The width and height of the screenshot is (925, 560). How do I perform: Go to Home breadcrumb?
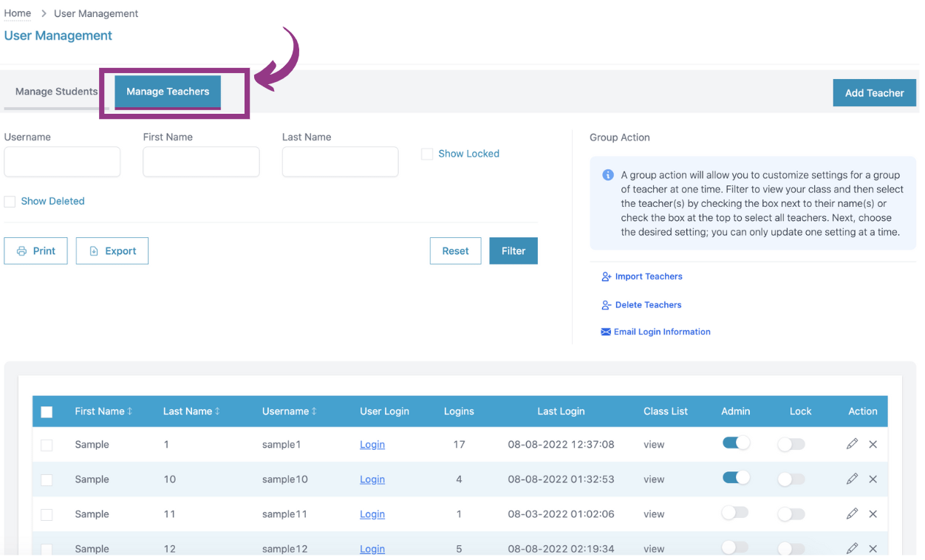point(18,13)
